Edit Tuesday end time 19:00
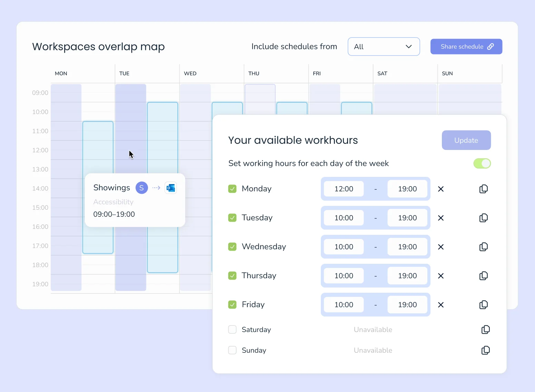This screenshot has height=392, width=535. tap(407, 218)
